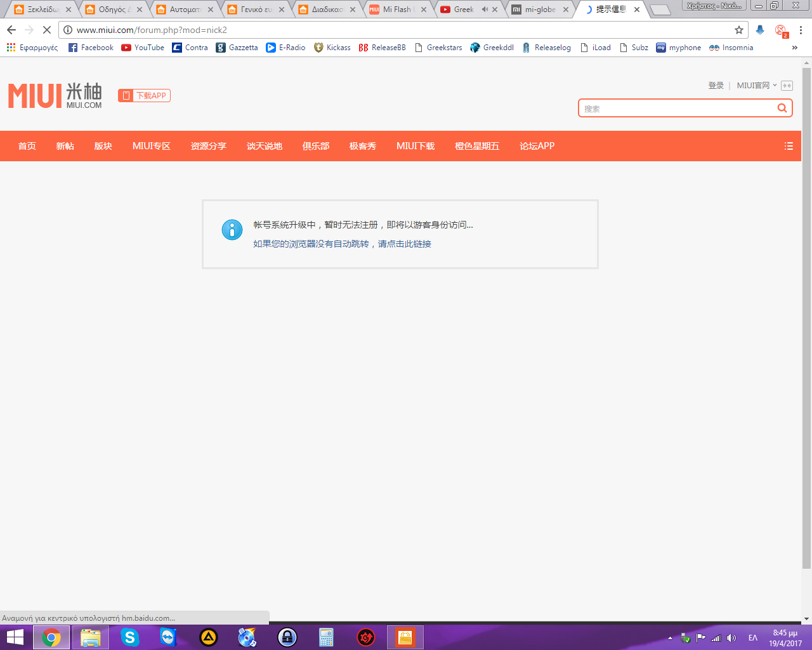
Task: Open the padlock app in the taskbar
Action: click(x=287, y=637)
